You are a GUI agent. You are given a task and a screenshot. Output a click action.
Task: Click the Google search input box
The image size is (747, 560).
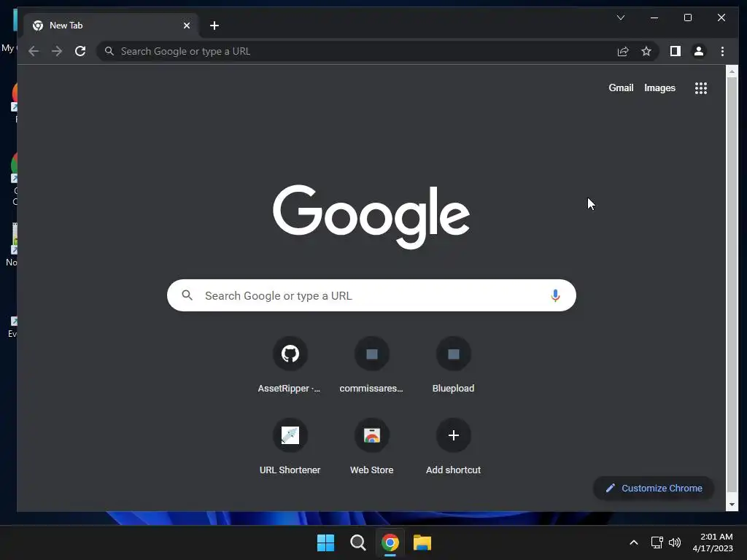[x=371, y=295]
